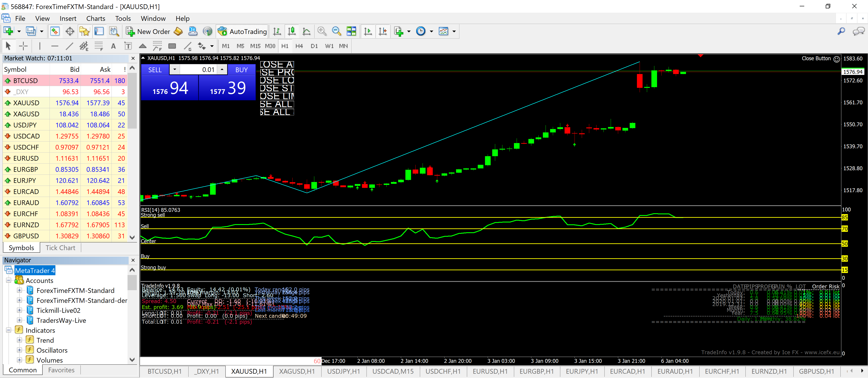Click the Zoom In magnifier icon
The height and width of the screenshot is (378, 868).
tap(322, 31)
